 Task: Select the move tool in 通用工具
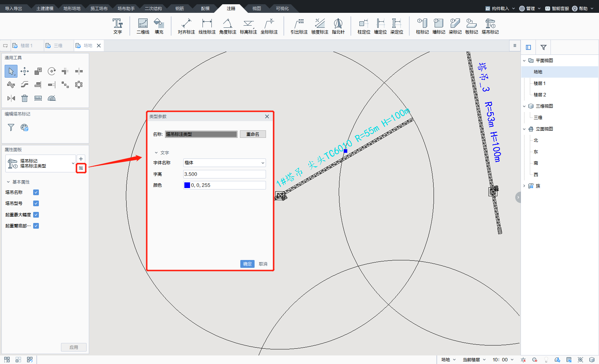point(25,71)
